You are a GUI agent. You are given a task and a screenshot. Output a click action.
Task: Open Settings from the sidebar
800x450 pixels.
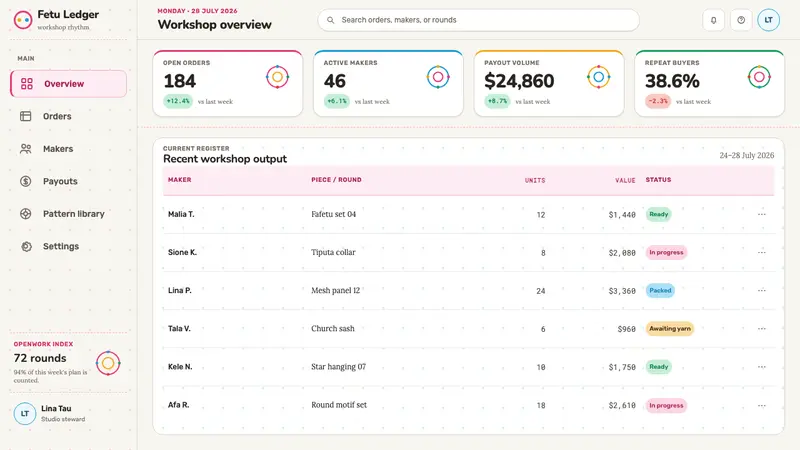tap(68, 246)
